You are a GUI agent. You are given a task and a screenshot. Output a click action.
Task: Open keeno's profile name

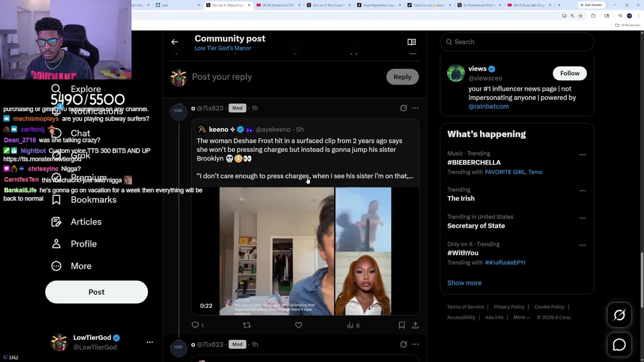click(219, 130)
